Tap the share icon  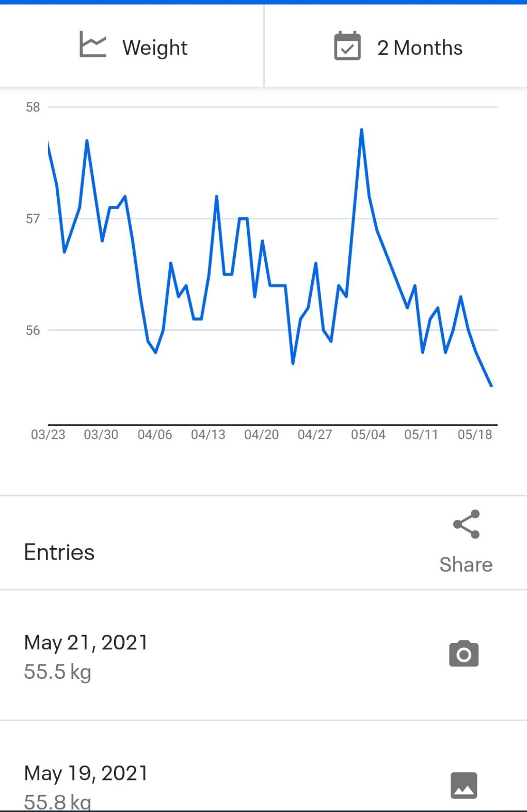pos(467,524)
